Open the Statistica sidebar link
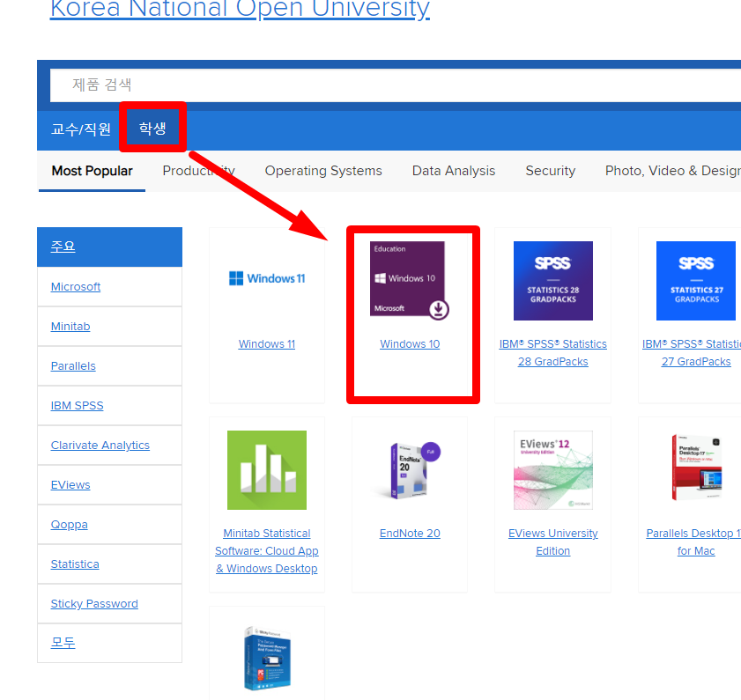 click(x=75, y=564)
